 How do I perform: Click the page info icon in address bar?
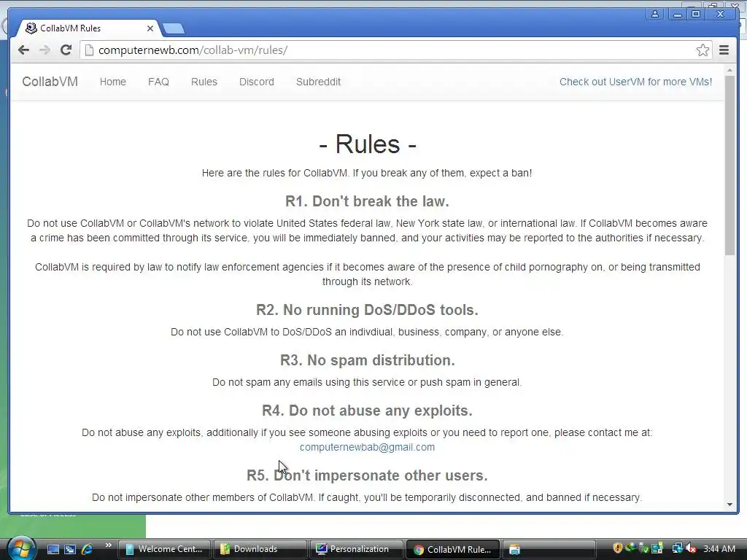(x=89, y=50)
